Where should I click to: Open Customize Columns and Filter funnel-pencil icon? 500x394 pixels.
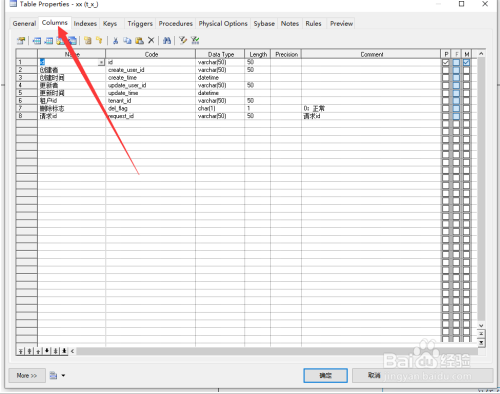click(x=183, y=41)
